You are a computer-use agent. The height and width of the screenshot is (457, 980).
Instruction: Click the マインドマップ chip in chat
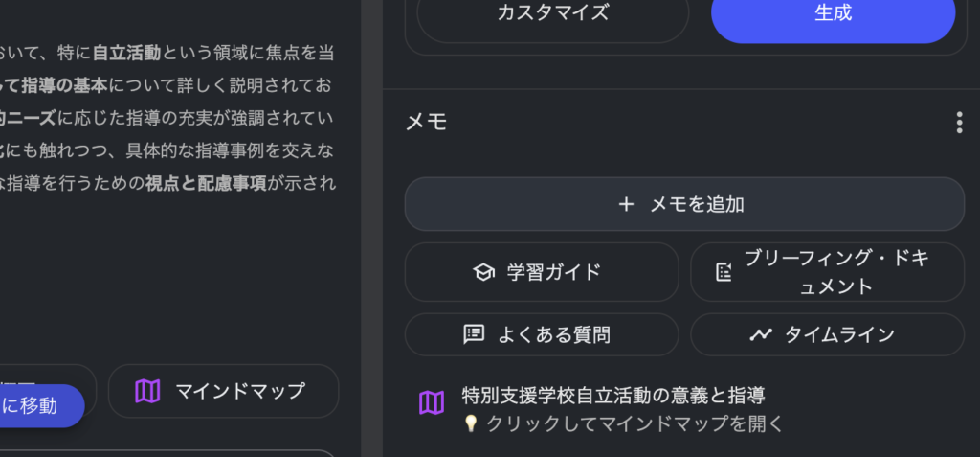coord(223,391)
